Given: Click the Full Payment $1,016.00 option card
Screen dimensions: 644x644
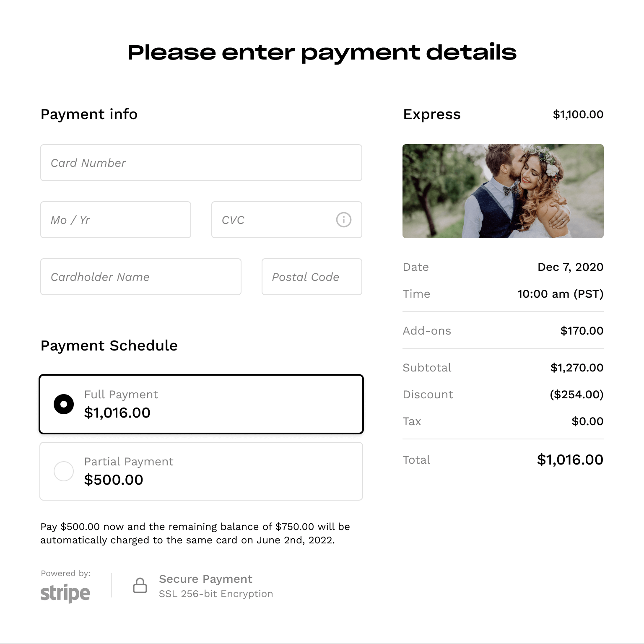Looking at the screenshot, I should point(201,404).
